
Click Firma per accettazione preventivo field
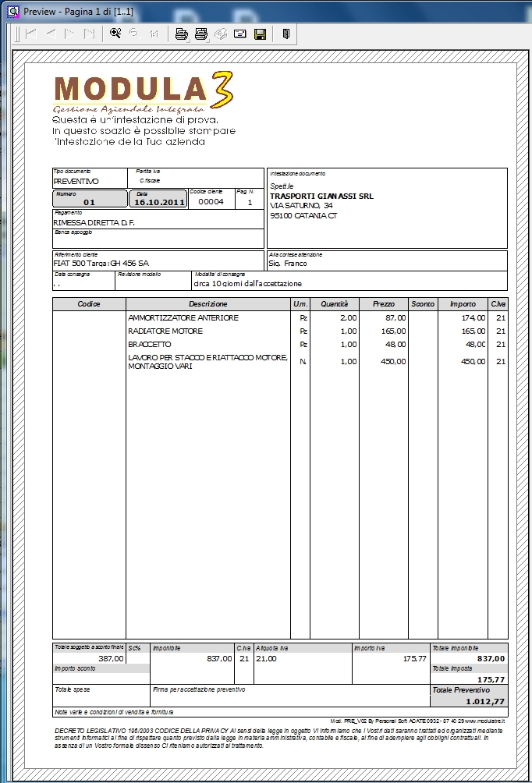click(289, 695)
